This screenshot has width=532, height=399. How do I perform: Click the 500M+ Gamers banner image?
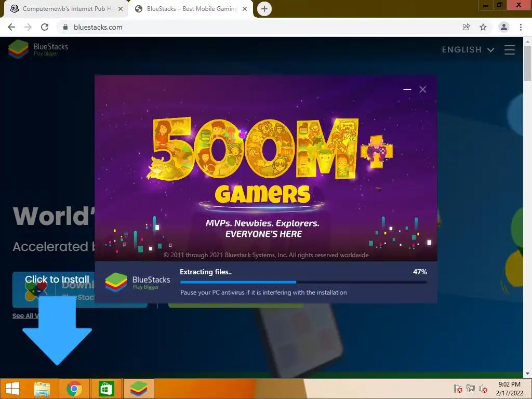[266, 168]
